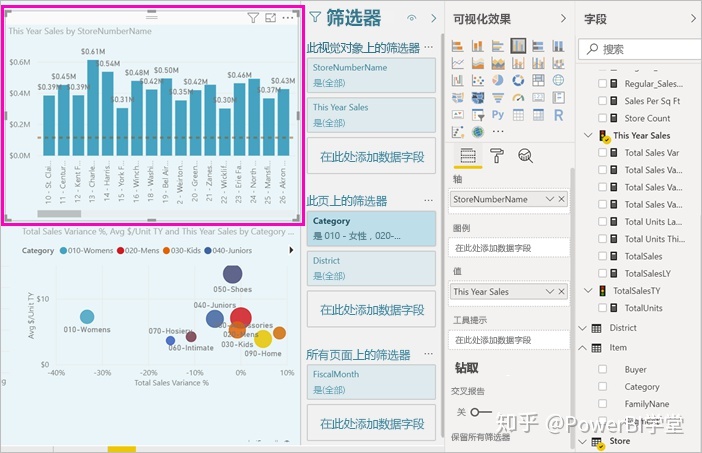Select the clustered bar chart visual
Screen dimensions: 702x453
498,46
